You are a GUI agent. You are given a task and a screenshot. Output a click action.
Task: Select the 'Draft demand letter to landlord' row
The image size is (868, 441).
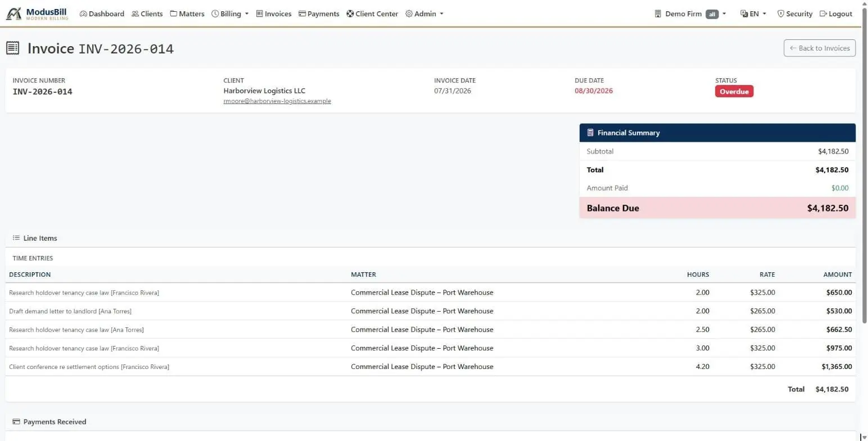pos(431,311)
